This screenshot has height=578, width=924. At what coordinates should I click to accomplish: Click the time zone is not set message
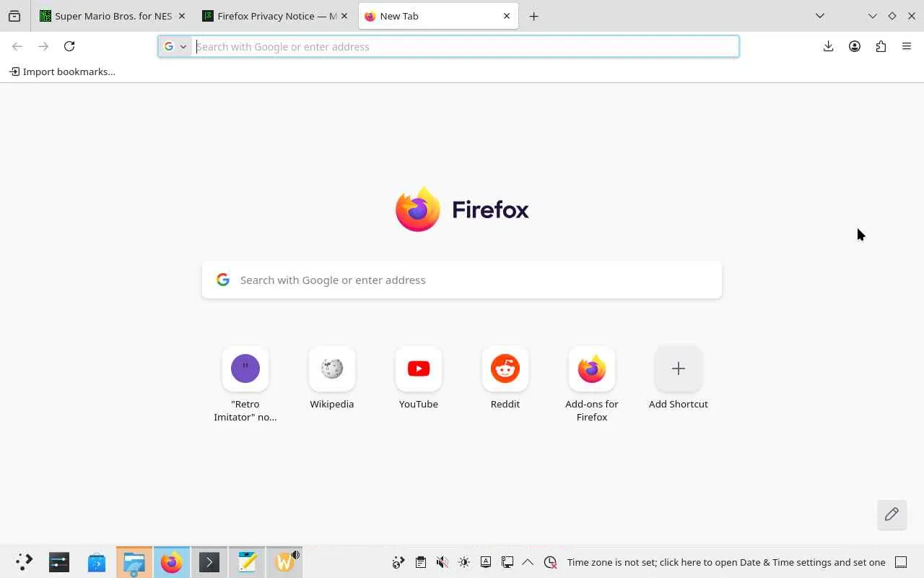click(726, 562)
